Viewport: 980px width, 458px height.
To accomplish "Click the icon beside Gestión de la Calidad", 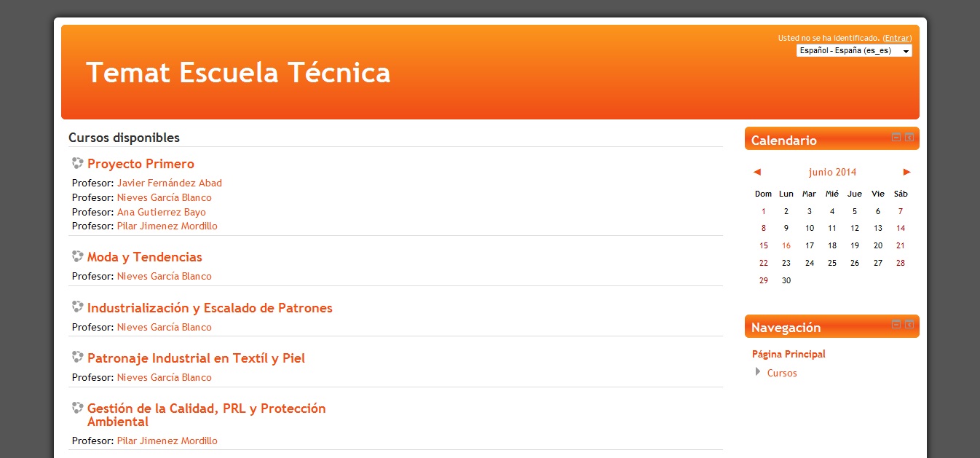I will coord(78,408).
